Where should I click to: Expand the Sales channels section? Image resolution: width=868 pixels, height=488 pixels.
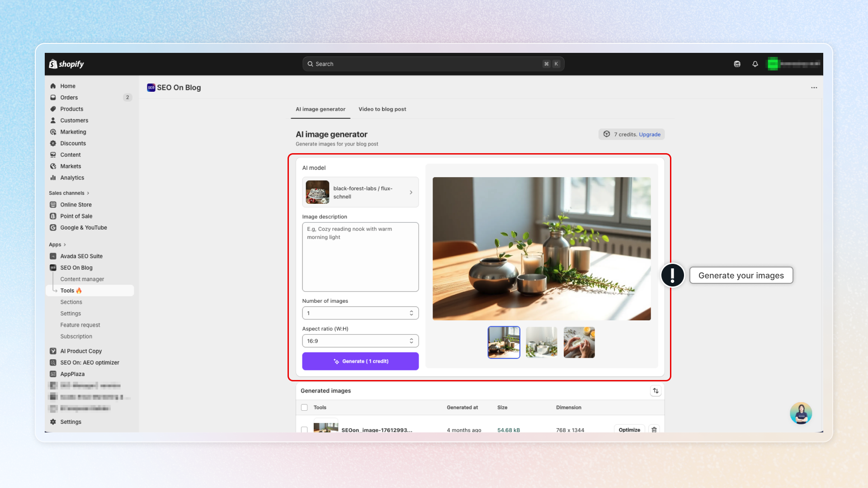[x=69, y=193]
